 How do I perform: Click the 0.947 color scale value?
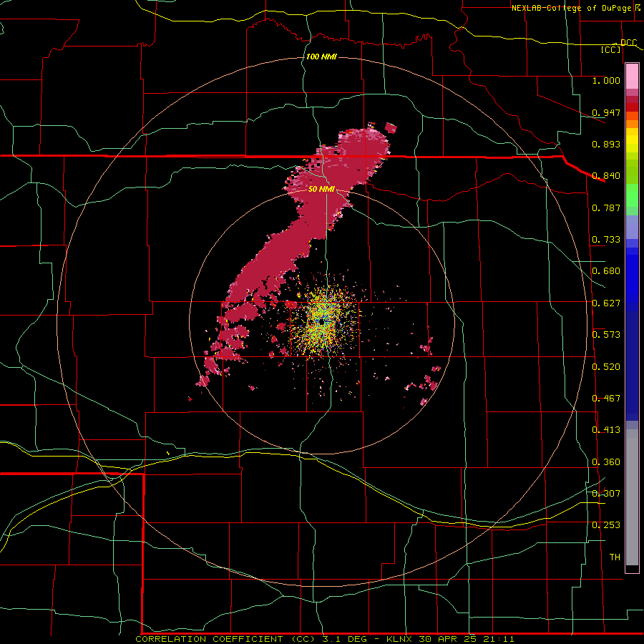(606, 112)
